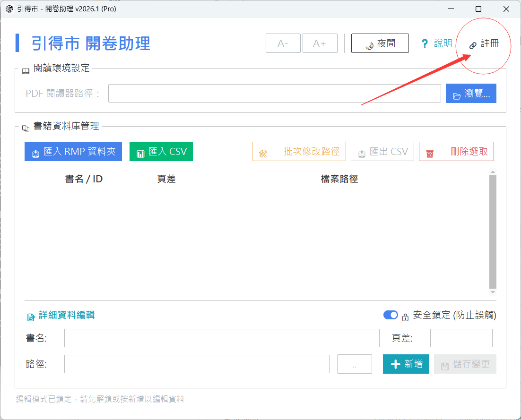Click the 書名 / ID column header
Viewport: 521px width, 420px height.
84,179
